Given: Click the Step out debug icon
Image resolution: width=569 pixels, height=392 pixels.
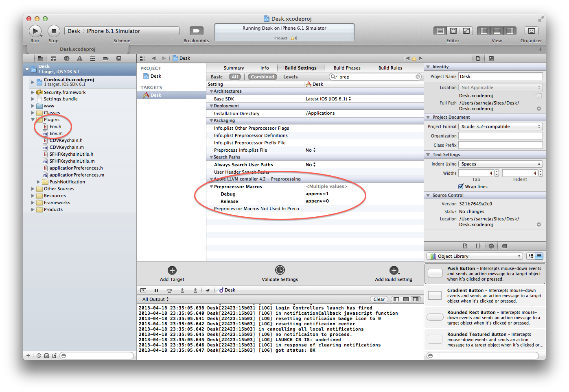Looking at the screenshot, I should (x=195, y=290).
